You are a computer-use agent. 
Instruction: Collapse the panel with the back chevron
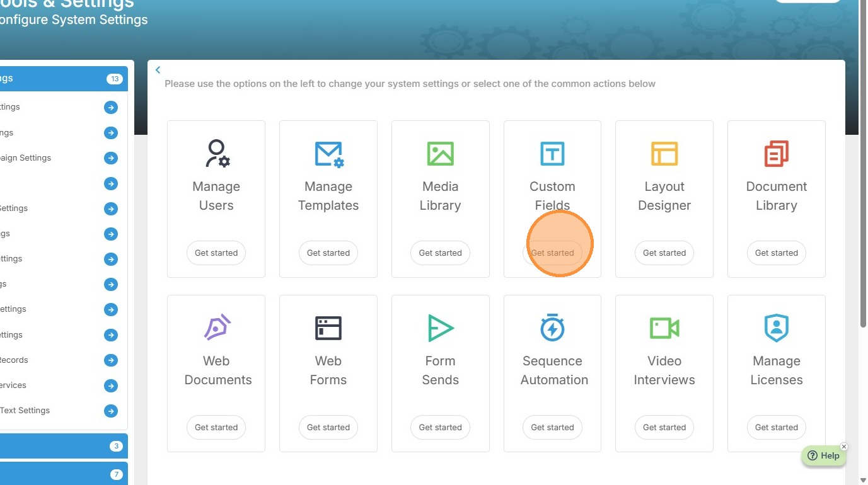click(x=158, y=70)
